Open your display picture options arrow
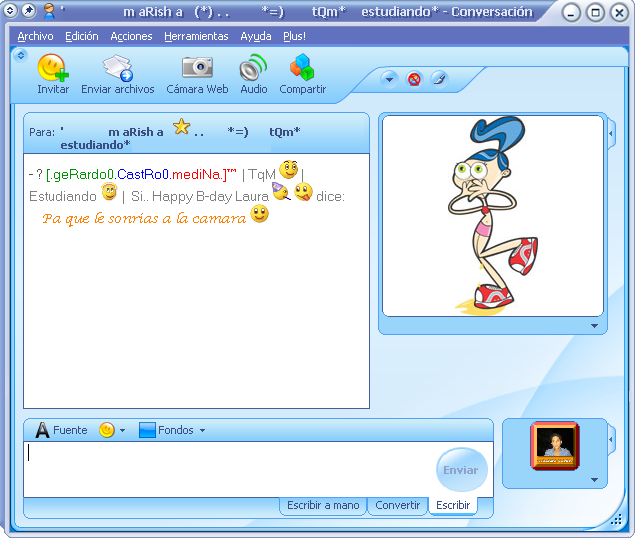 594,480
